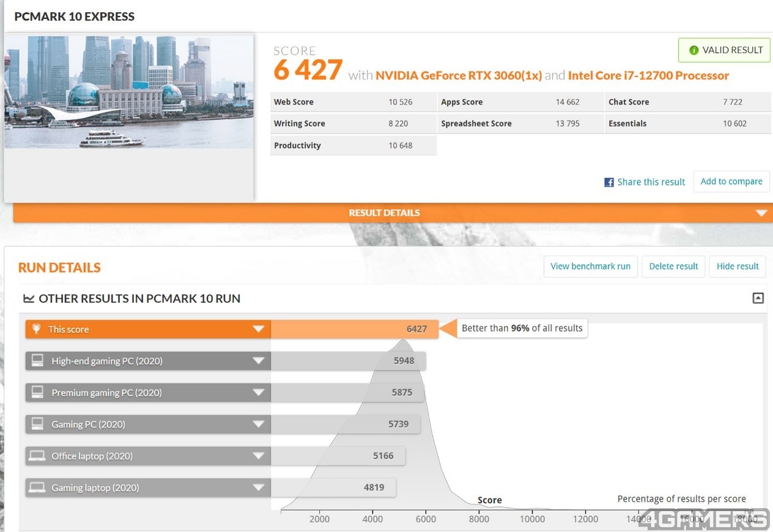Click the Add to compare button
Image resolution: width=773 pixels, height=532 pixels.
(x=731, y=182)
